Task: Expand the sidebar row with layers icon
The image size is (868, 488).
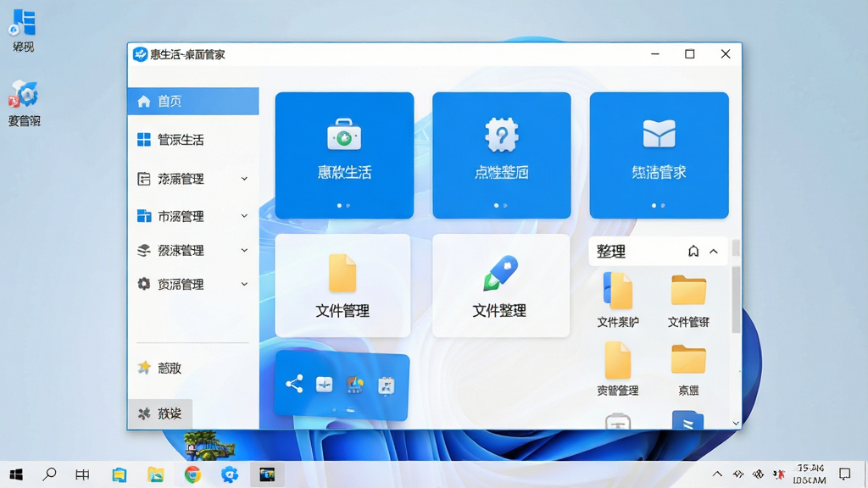Action: click(244, 250)
